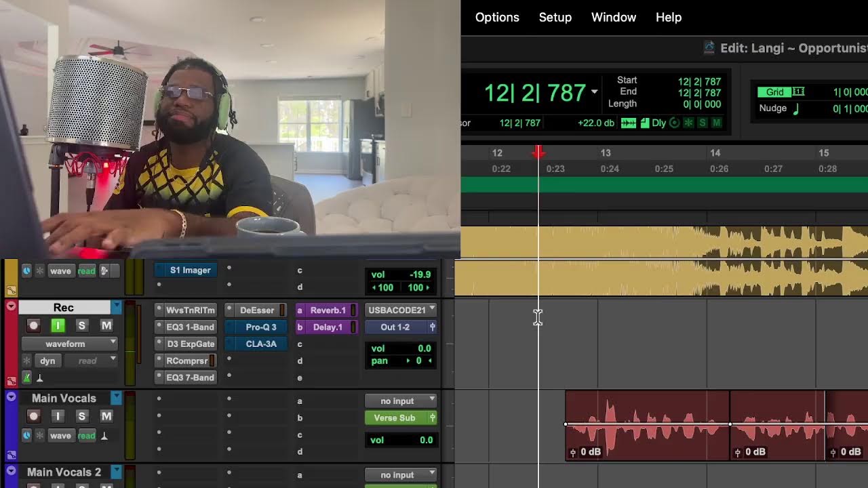Click the metronome icon on Rec track
This screenshot has height=488, width=868.
coord(39,378)
